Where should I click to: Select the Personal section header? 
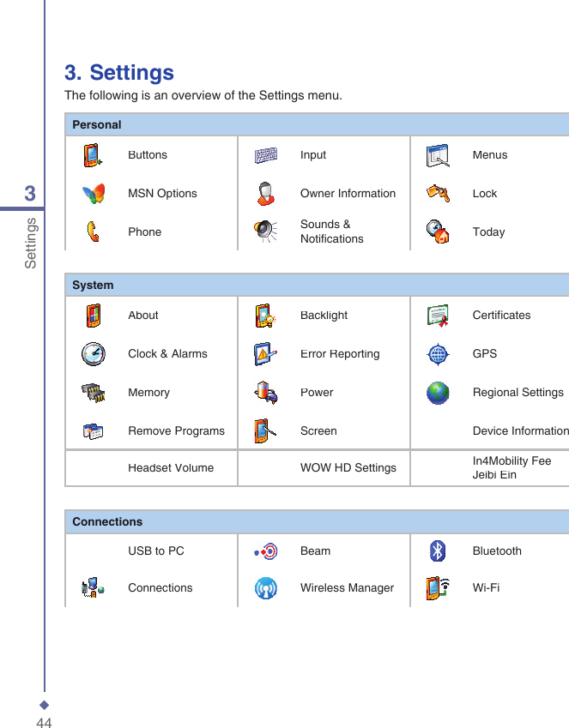317,125
